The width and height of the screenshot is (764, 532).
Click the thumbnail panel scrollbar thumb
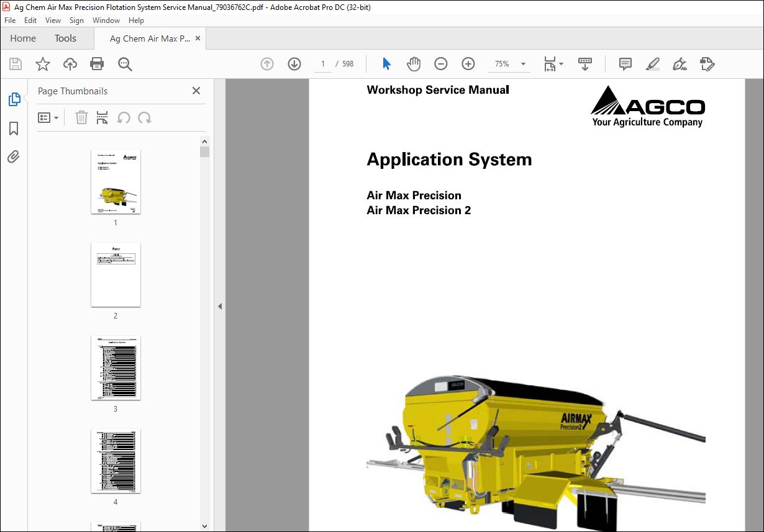pos(205,152)
